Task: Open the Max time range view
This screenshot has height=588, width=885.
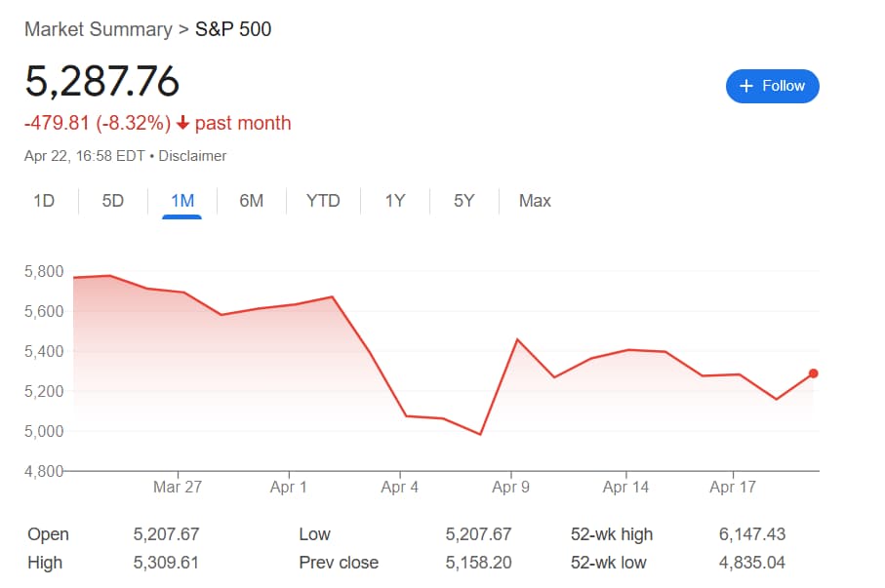Action: point(534,201)
